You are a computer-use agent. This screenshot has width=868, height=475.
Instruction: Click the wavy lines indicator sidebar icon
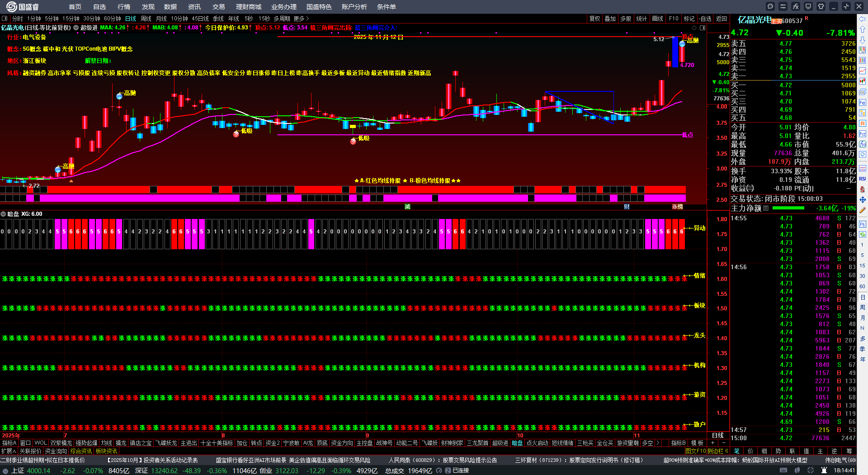tap(863, 168)
